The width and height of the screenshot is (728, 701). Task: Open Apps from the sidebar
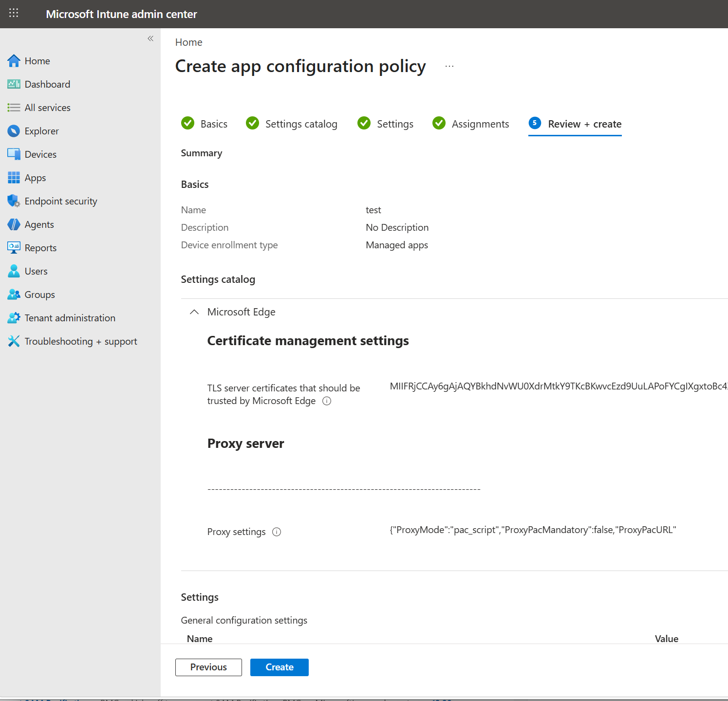pyautogui.click(x=35, y=178)
